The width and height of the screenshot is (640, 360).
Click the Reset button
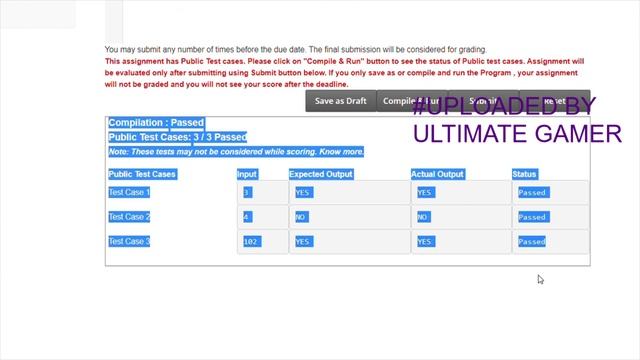[x=555, y=101]
